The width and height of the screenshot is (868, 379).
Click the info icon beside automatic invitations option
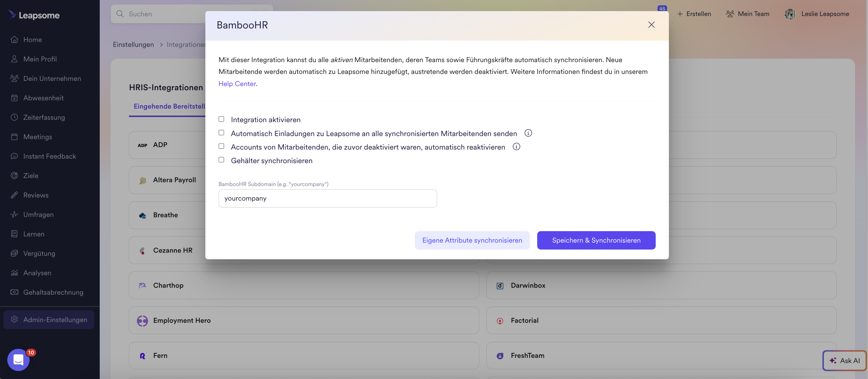pyautogui.click(x=528, y=133)
